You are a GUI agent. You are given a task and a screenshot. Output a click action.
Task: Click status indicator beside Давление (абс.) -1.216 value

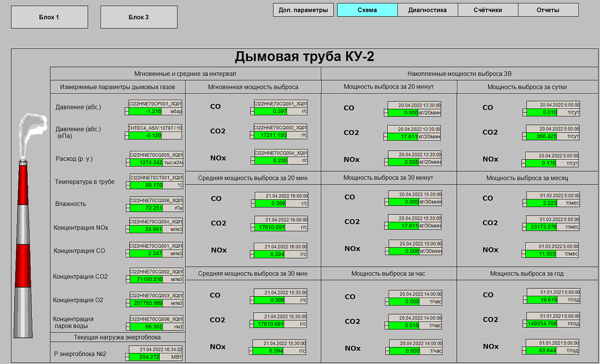point(127,111)
